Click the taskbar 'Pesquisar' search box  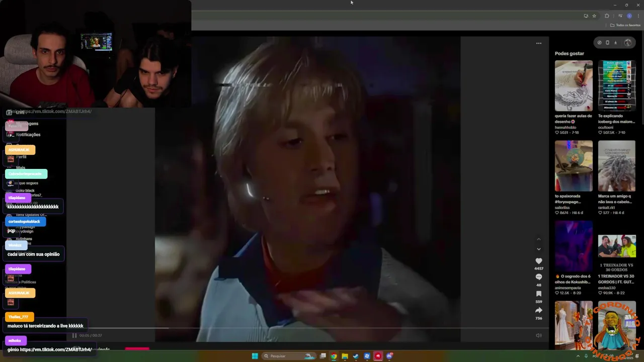click(289, 356)
